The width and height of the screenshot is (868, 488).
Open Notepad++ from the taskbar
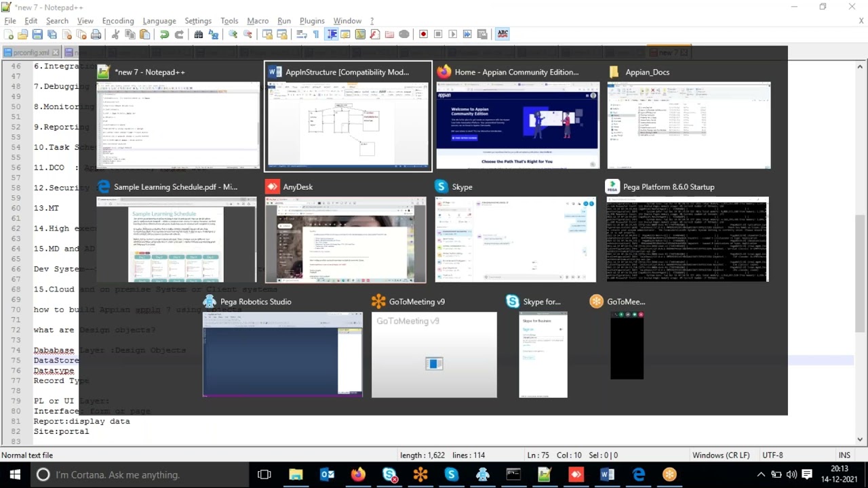click(545, 474)
